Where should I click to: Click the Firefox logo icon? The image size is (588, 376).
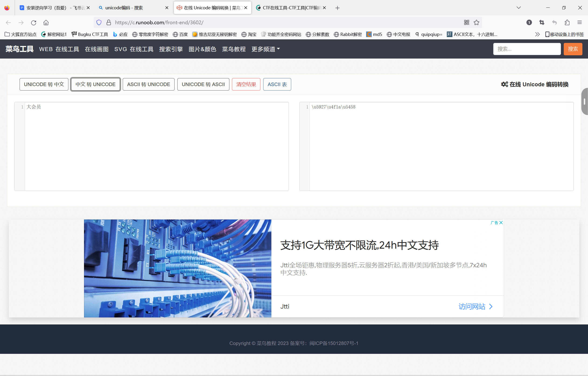tap(7, 8)
